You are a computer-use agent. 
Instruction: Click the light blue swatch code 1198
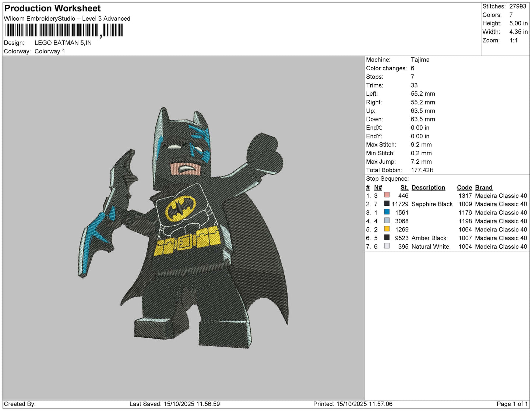tap(387, 220)
